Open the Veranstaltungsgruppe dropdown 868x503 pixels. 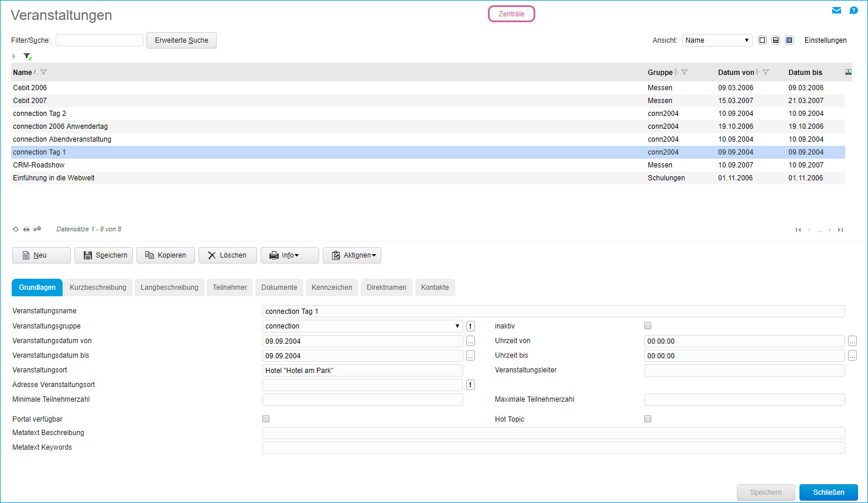tap(363, 326)
